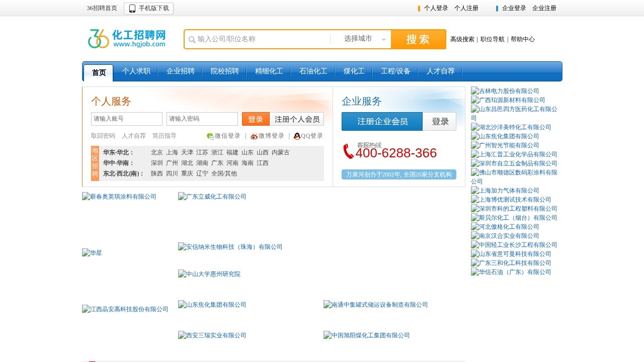Click the 请输入密码 password input
Viewport: 644px width, 362px height.
(x=202, y=119)
